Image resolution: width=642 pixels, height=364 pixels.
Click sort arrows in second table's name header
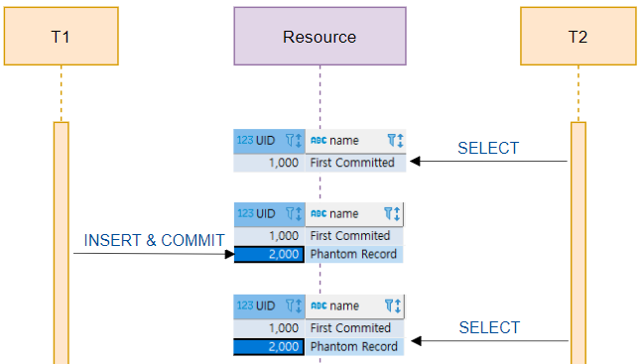pyautogui.click(x=396, y=213)
